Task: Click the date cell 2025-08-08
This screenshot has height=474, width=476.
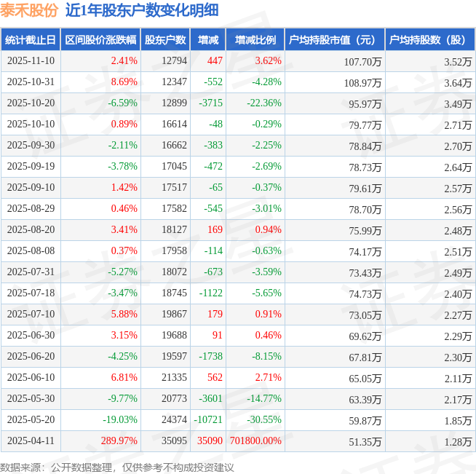Action: (31, 250)
